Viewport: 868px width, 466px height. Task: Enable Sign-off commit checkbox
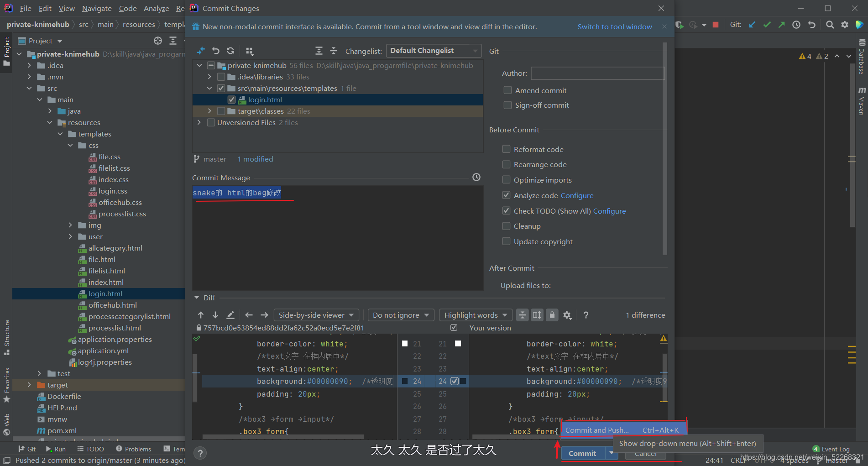(507, 105)
